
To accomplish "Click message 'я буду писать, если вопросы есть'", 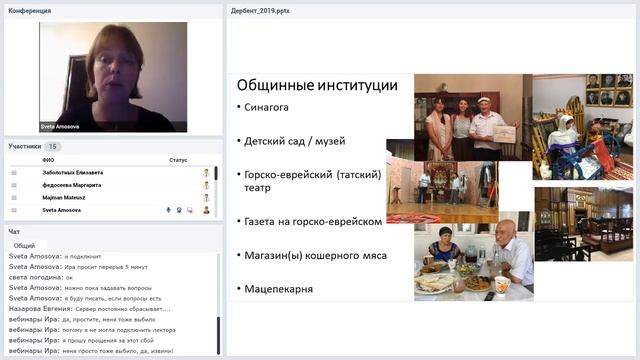I will [x=113, y=298].
